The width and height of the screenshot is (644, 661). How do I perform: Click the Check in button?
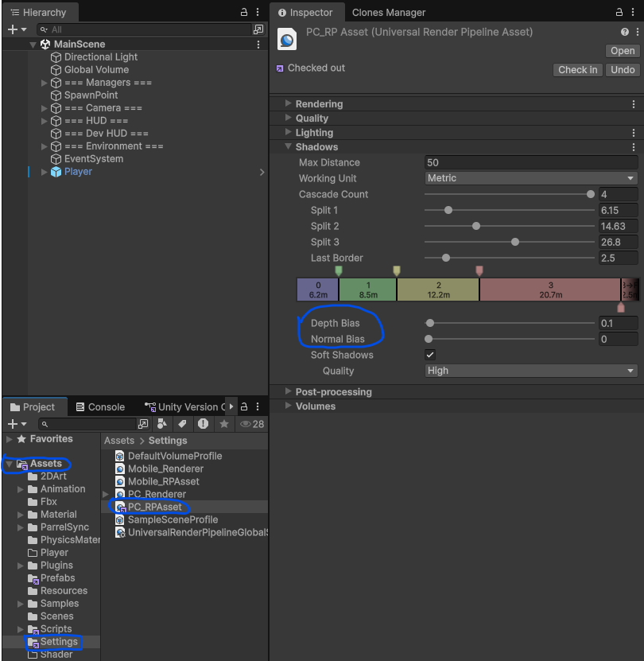577,70
